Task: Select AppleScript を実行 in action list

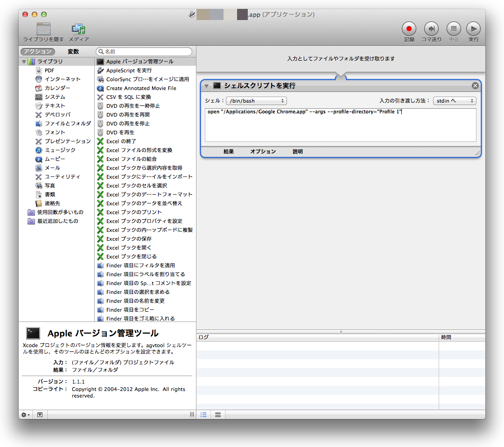Action: click(x=129, y=70)
